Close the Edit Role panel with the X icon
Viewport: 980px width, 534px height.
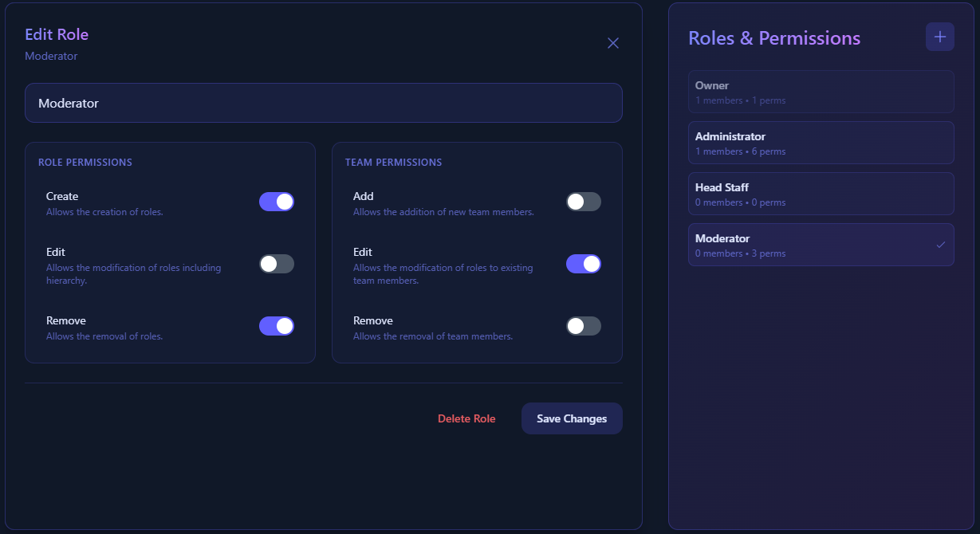pyautogui.click(x=613, y=43)
